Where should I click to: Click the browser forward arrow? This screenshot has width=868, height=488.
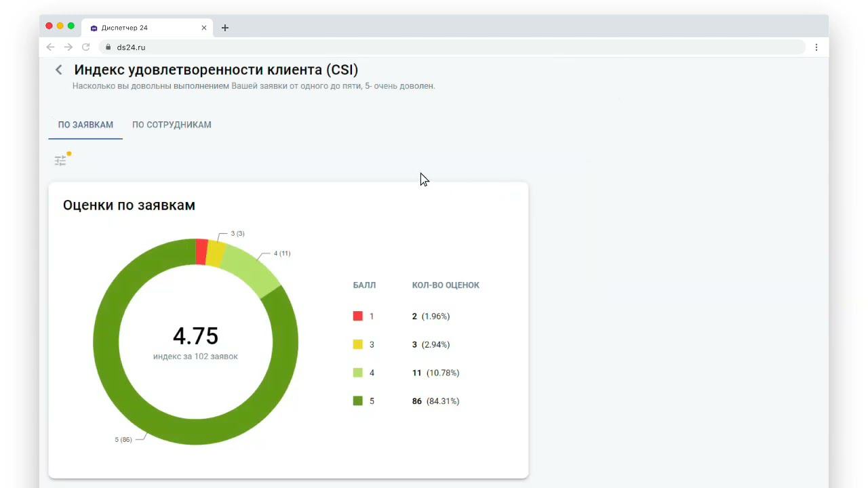click(x=68, y=47)
